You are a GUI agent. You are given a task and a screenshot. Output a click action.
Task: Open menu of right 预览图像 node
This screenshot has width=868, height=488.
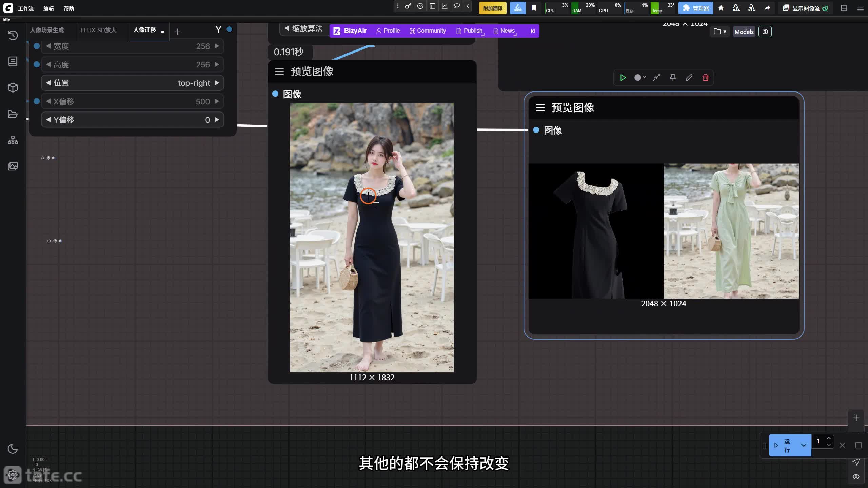coord(540,108)
